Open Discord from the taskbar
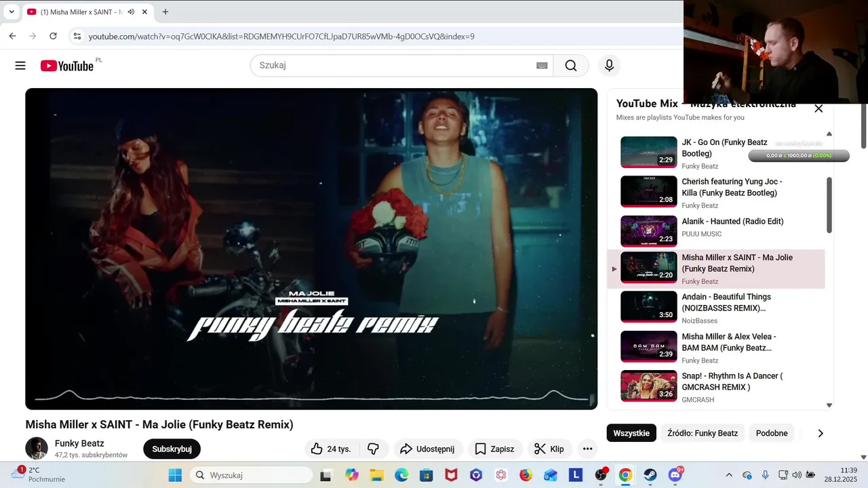 (x=675, y=475)
